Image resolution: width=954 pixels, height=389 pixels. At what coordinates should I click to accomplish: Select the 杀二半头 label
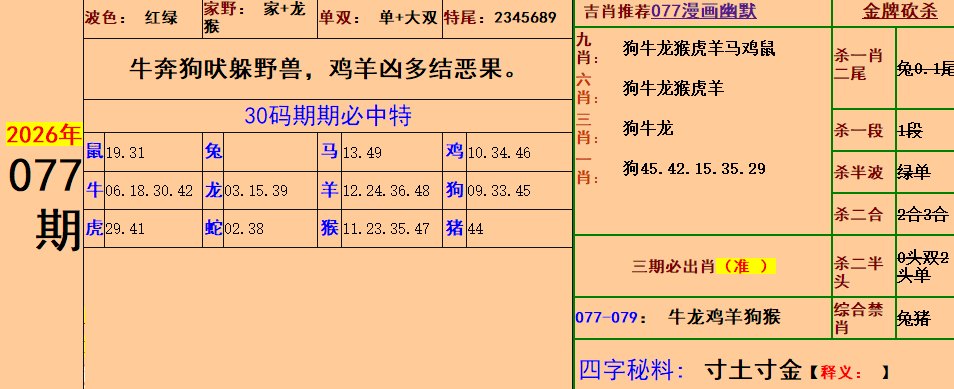point(858,272)
